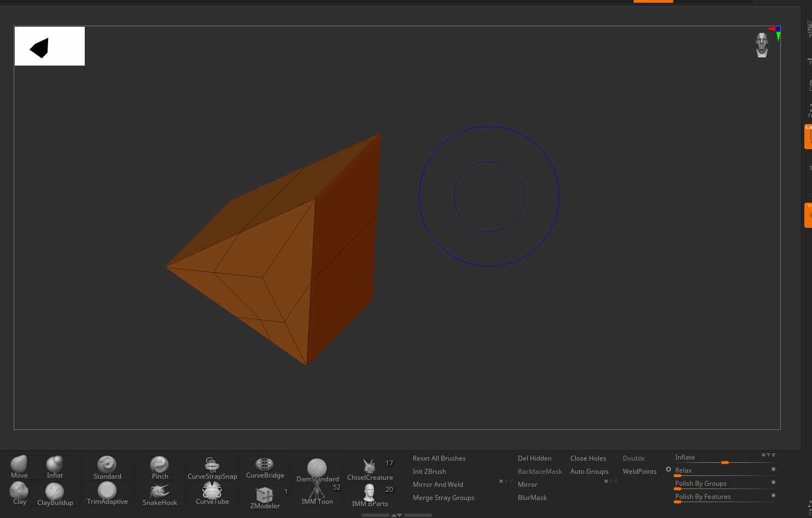Select the IMM BParts brush
The image size is (812, 518).
[370, 495]
